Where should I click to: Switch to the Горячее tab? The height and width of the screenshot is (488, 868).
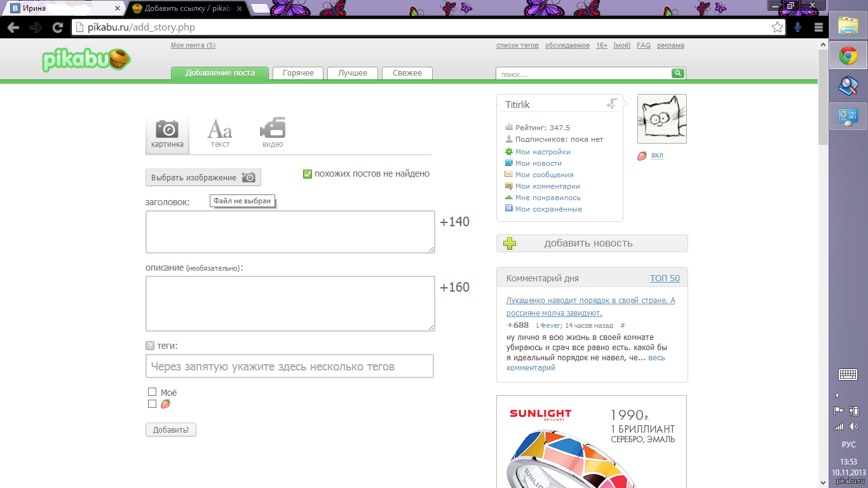point(298,73)
